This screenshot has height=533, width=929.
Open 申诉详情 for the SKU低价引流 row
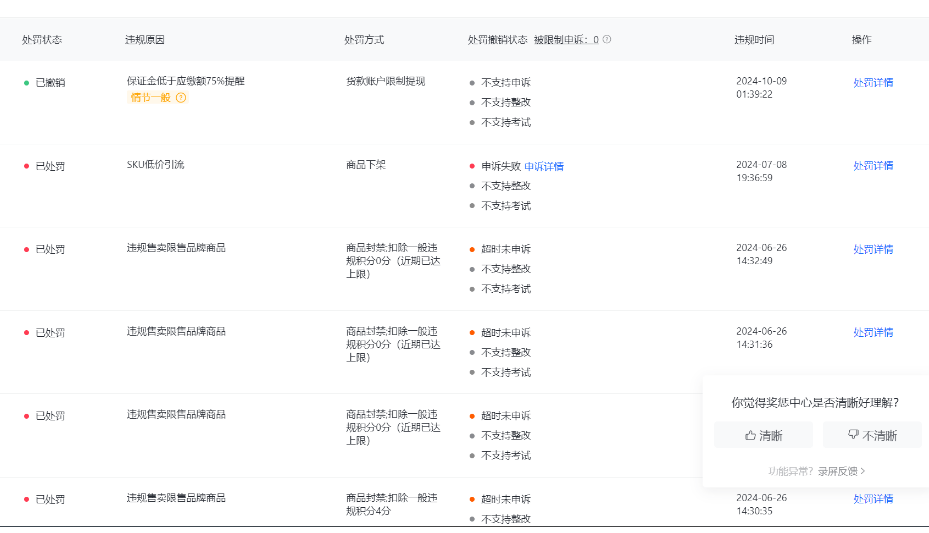tap(544, 166)
